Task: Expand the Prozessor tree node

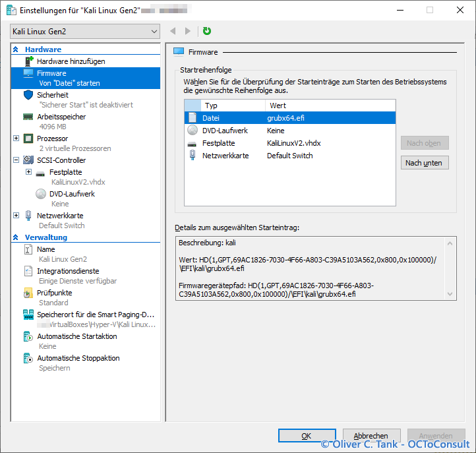Action: pyautogui.click(x=16, y=138)
